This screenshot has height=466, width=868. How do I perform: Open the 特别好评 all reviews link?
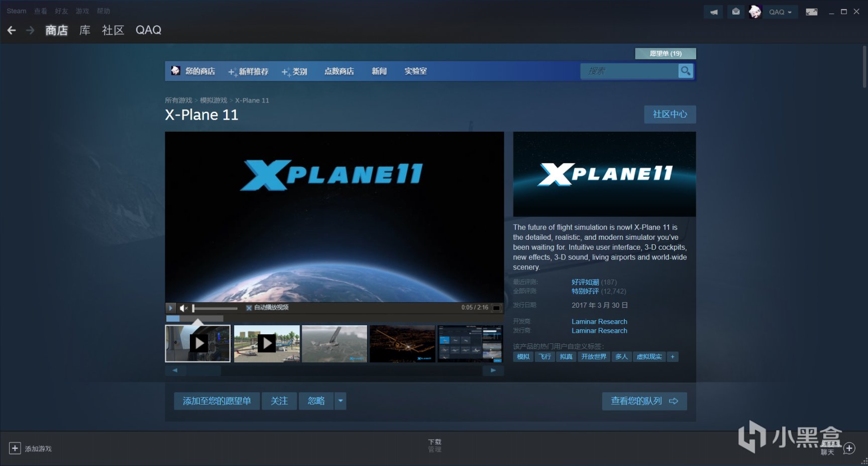(585, 291)
